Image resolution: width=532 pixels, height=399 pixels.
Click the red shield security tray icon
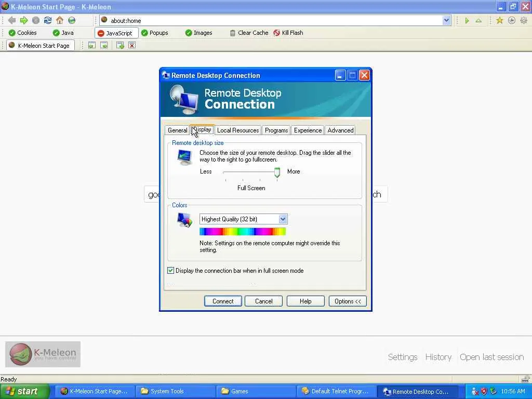point(484,392)
